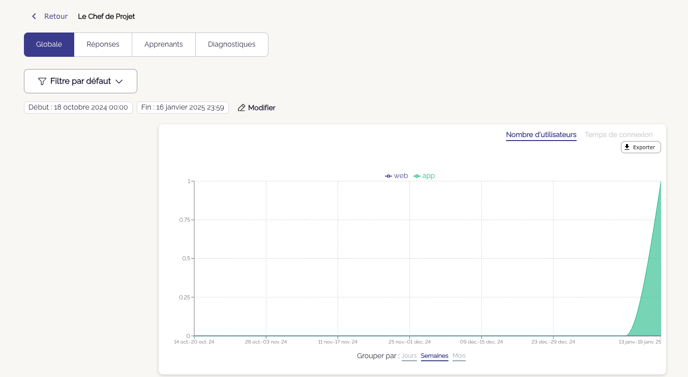Click the 25 nov.-01 déc. 24 axis label

[409, 342]
